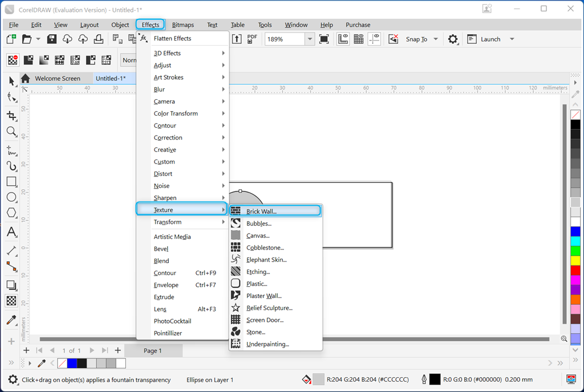Go to next page arrow
584x392 pixels.
pos(92,350)
